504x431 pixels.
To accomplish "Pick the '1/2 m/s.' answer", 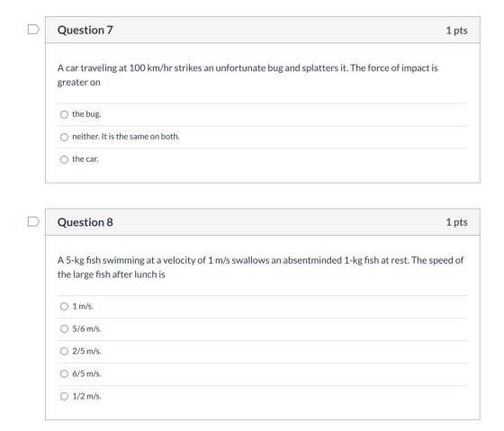I will coord(64,396).
